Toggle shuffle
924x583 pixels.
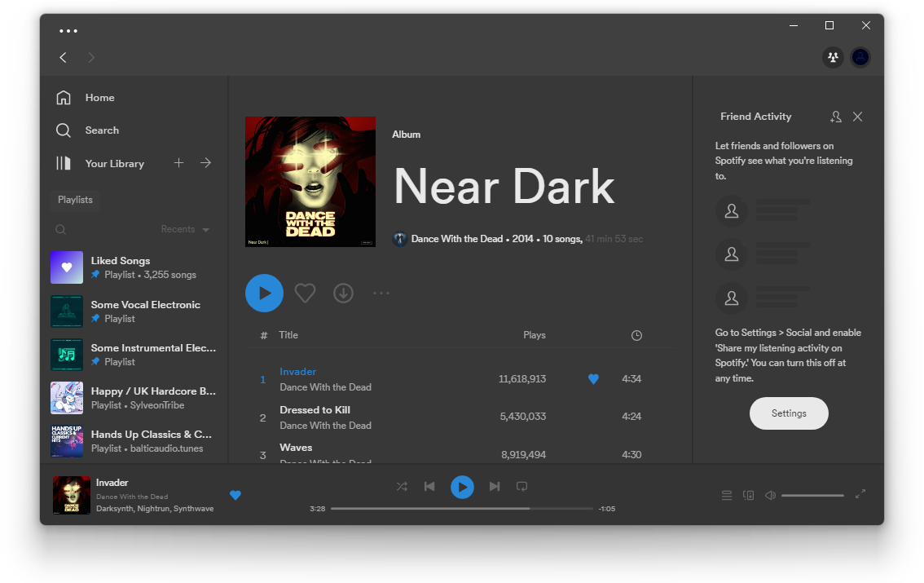(402, 486)
